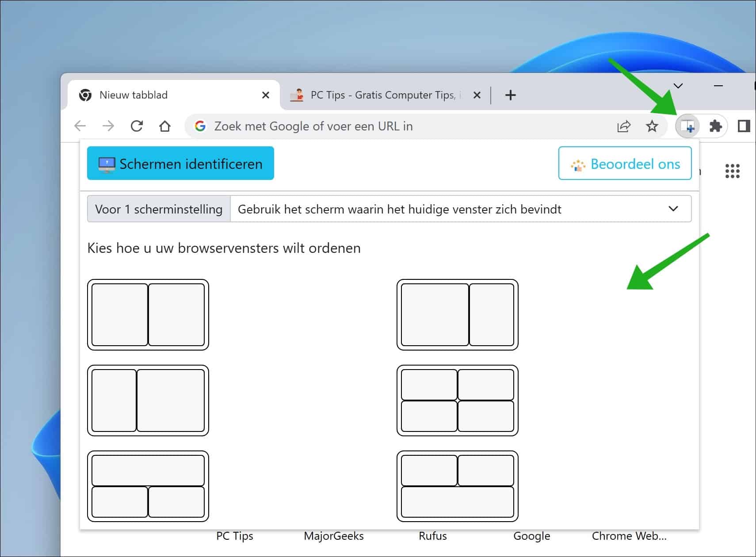The height and width of the screenshot is (557, 756).
Task: Bookmark the page via the star icon
Action: point(652,126)
